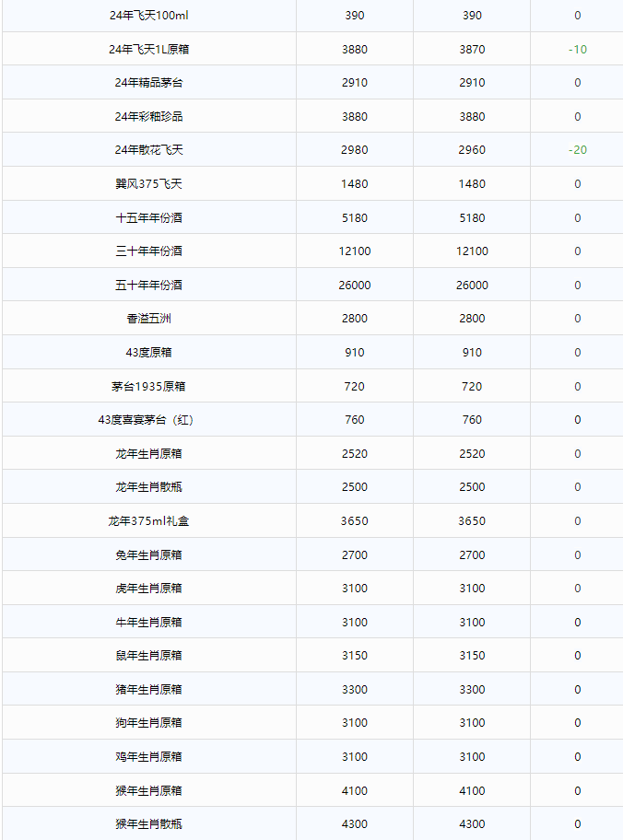
Task: Select first 4100 price for 猴年生肖原箱
Action: (x=355, y=790)
